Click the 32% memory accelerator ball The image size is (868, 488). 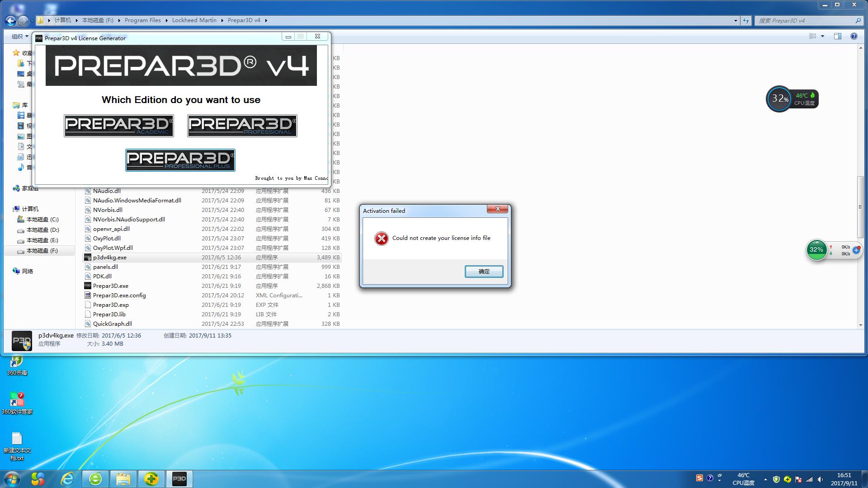816,250
